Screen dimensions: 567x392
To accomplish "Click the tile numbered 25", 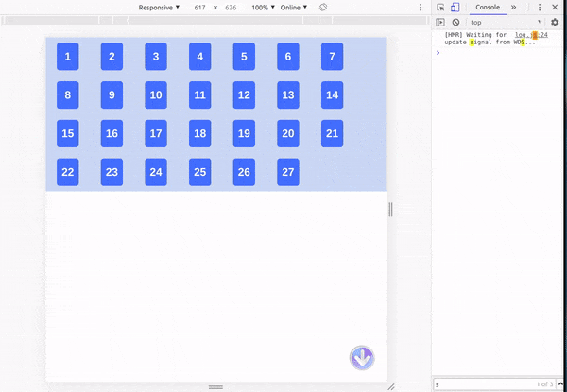I will [200, 172].
